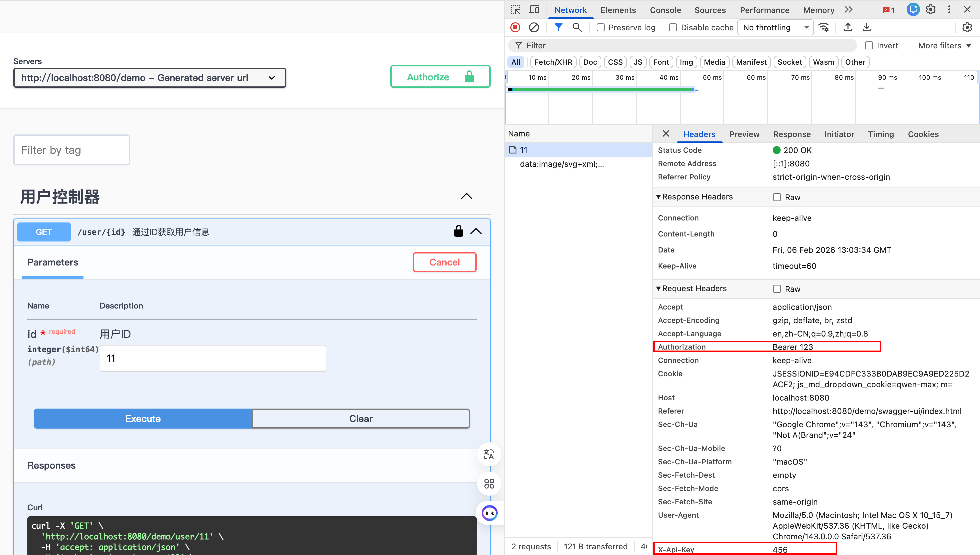980x555 pixels.
Task: Toggle Raw for Response Headers
Action: tap(777, 197)
